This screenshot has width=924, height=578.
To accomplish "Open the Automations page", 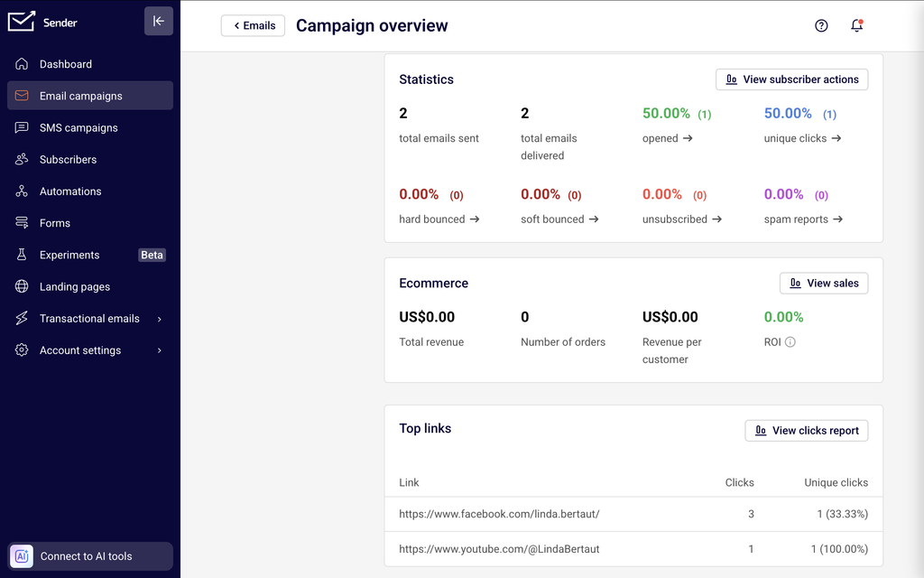I will click(x=90, y=191).
